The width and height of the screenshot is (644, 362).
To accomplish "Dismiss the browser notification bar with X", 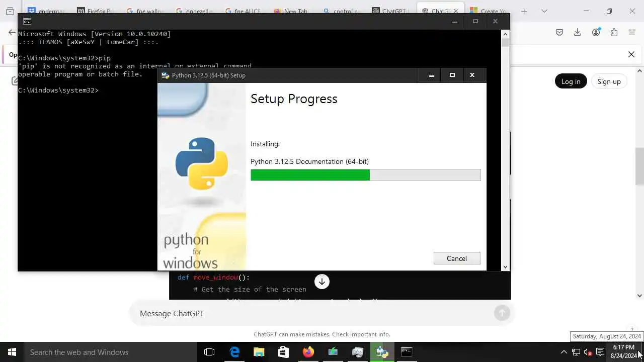I will click(x=631, y=54).
